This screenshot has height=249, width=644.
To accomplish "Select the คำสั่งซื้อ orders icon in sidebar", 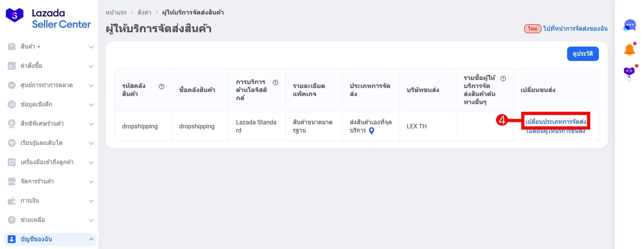I will click(x=12, y=66).
